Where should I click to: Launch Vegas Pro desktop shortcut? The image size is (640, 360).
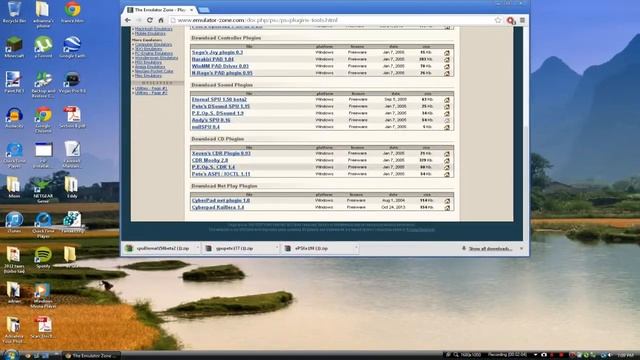point(72,82)
